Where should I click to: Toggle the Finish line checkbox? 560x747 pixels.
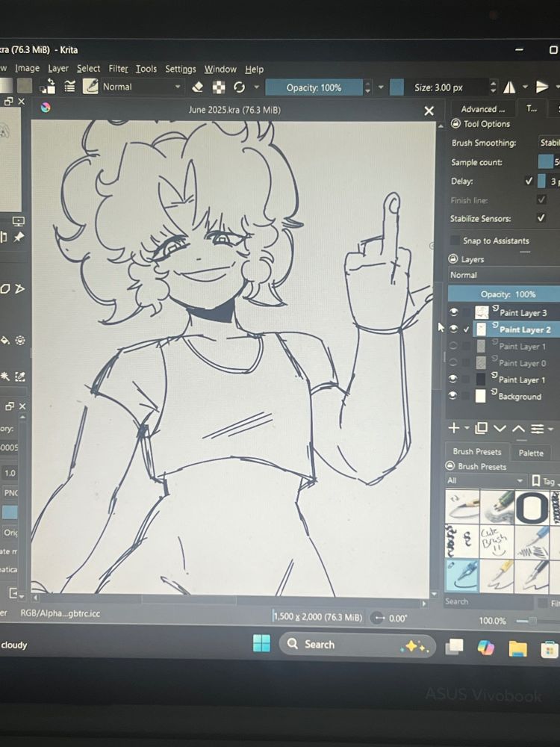click(x=541, y=199)
